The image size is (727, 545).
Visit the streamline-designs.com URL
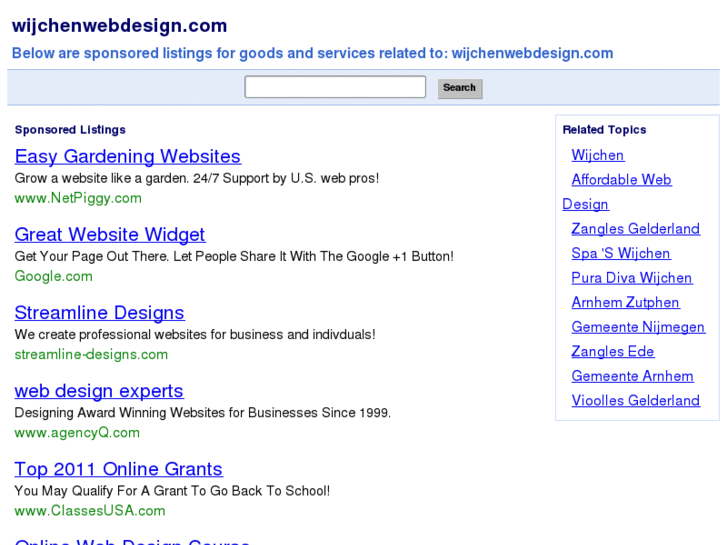(91, 354)
